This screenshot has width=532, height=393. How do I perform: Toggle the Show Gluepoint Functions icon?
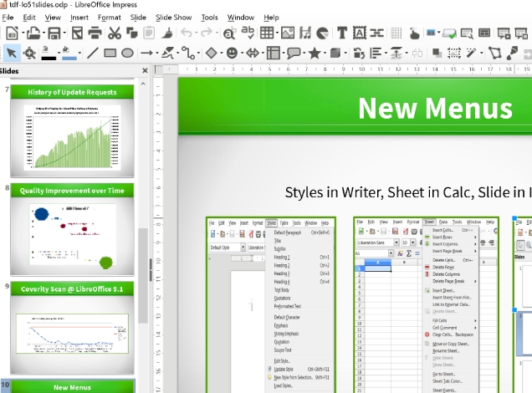click(512, 54)
